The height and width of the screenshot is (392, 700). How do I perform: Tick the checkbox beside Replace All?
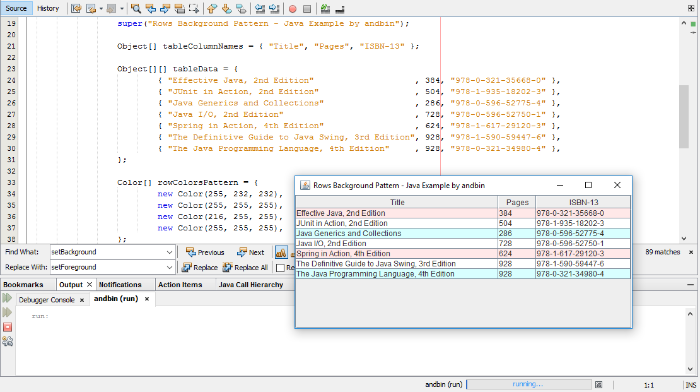pos(280,267)
